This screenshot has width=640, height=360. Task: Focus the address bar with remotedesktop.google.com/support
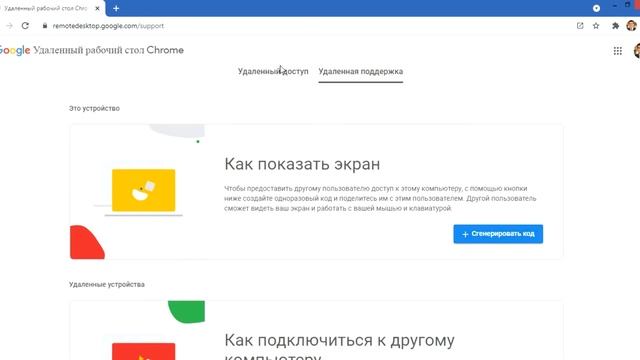(x=108, y=26)
